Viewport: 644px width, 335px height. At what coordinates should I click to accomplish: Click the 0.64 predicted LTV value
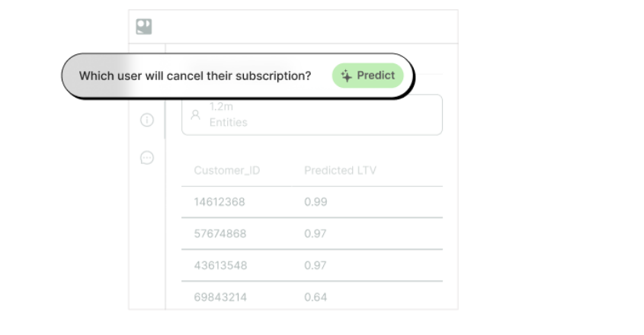(x=316, y=297)
